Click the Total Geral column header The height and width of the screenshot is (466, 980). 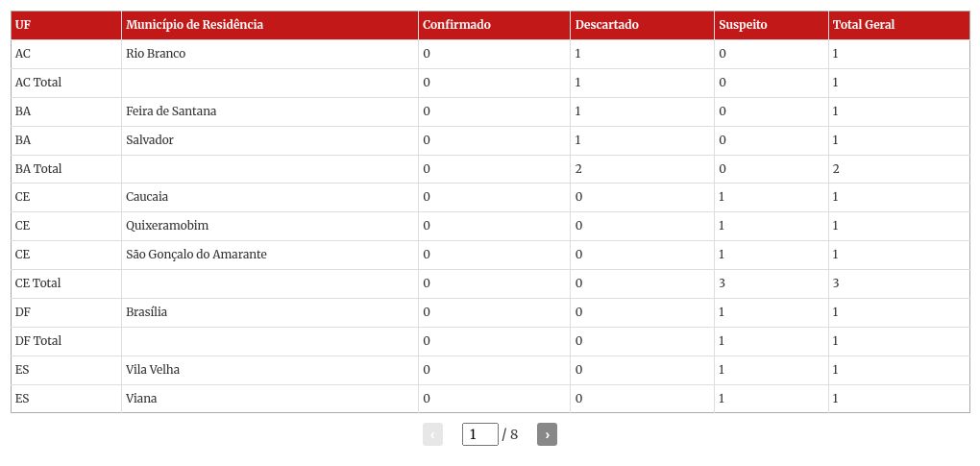pyautogui.click(x=864, y=25)
